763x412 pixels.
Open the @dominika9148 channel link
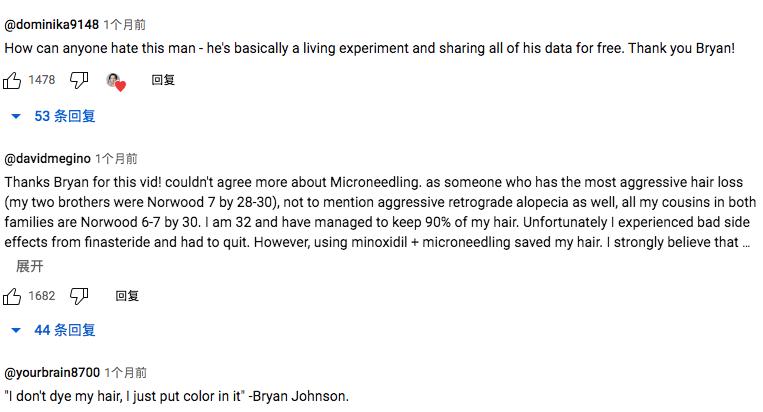point(51,24)
